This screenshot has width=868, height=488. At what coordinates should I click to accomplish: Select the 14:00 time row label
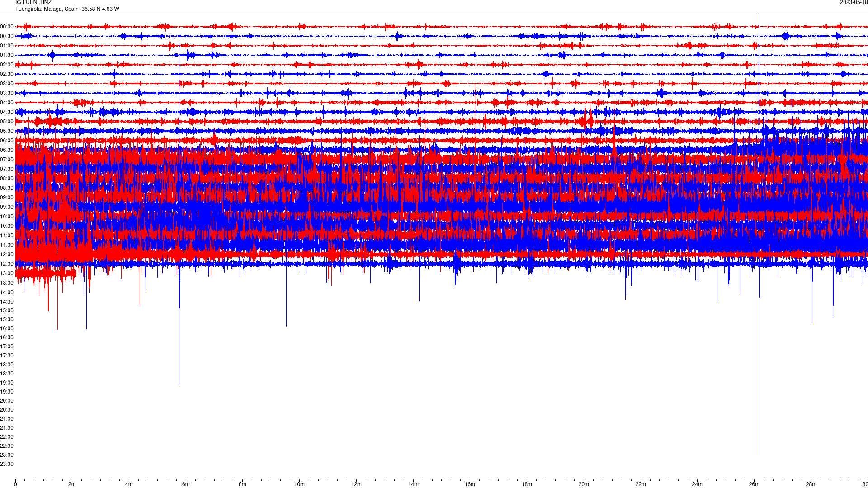point(7,292)
